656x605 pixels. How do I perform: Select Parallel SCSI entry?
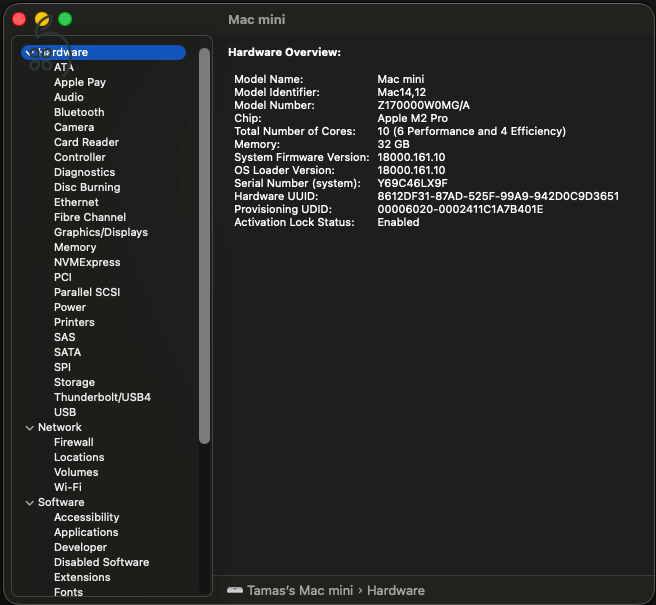coord(87,292)
